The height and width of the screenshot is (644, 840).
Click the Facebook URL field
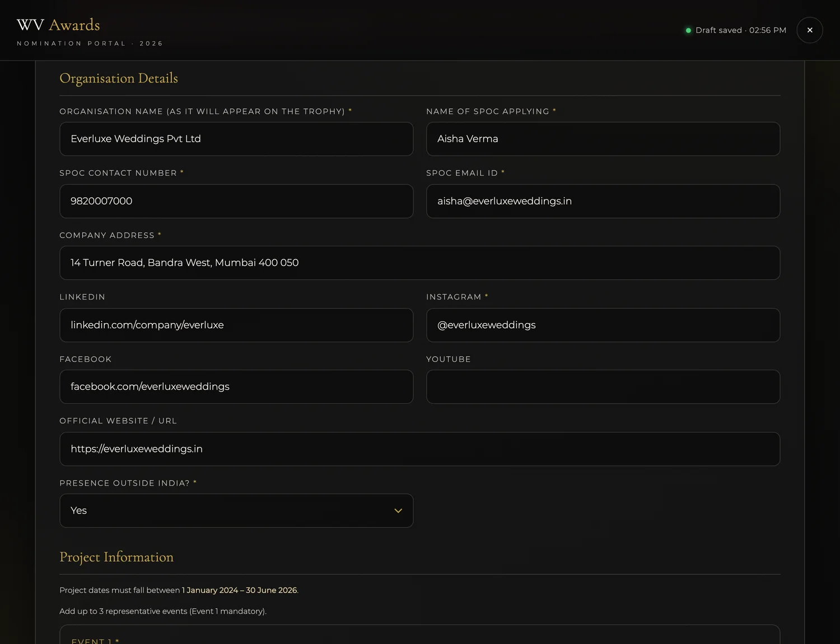tap(236, 386)
